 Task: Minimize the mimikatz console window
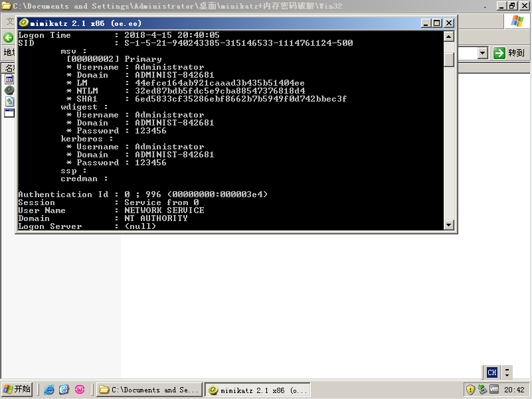click(x=426, y=23)
